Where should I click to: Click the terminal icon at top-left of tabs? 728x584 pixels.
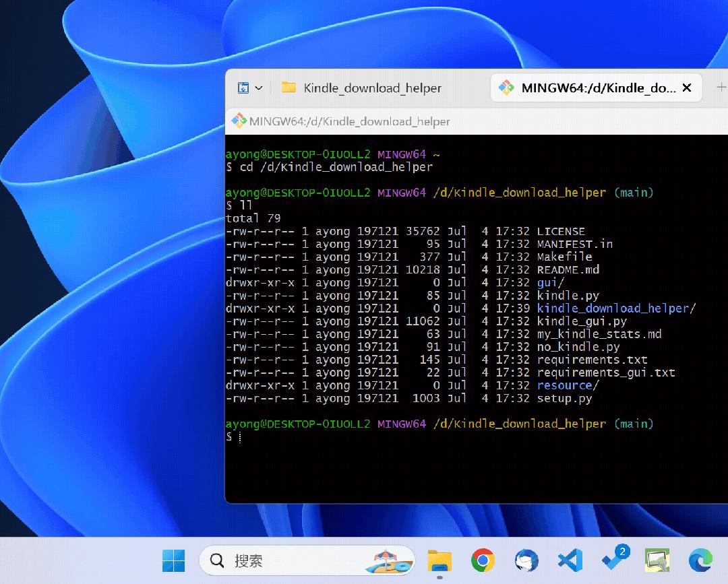242,88
